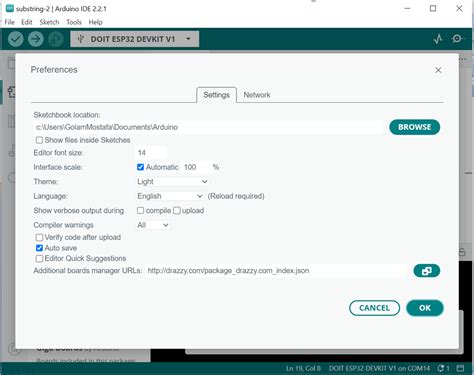Viewport: 474px width, 375px height.
Task: Tick Verify code after upload
Action: pos(39,237)
